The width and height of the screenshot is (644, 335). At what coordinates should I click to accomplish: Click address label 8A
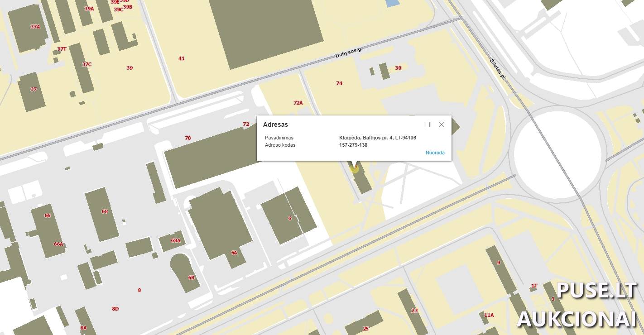[x=83, y=328]
